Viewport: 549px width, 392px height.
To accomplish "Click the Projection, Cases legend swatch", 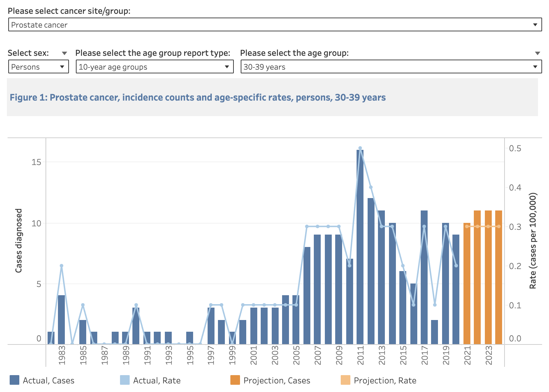I will tap(235, 380).
